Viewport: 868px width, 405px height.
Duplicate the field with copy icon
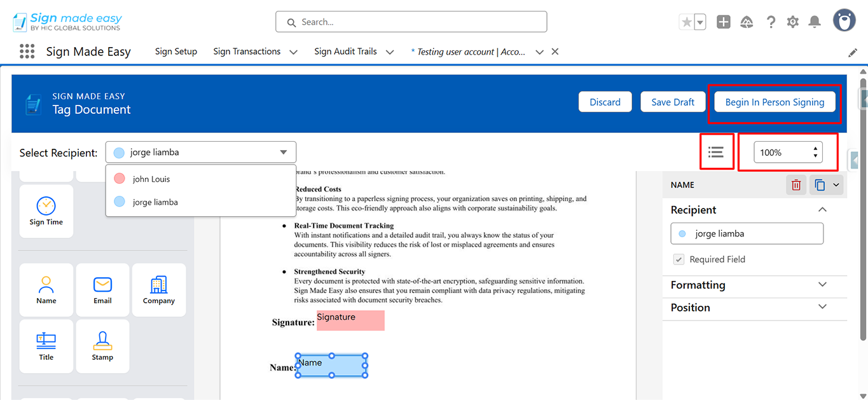820,185
